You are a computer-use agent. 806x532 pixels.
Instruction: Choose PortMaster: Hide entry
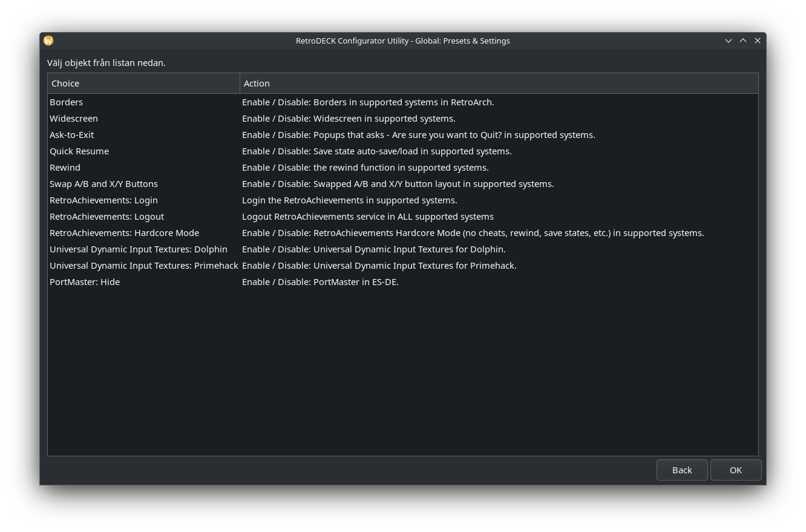pyautogui.click(x=85, y=282)
